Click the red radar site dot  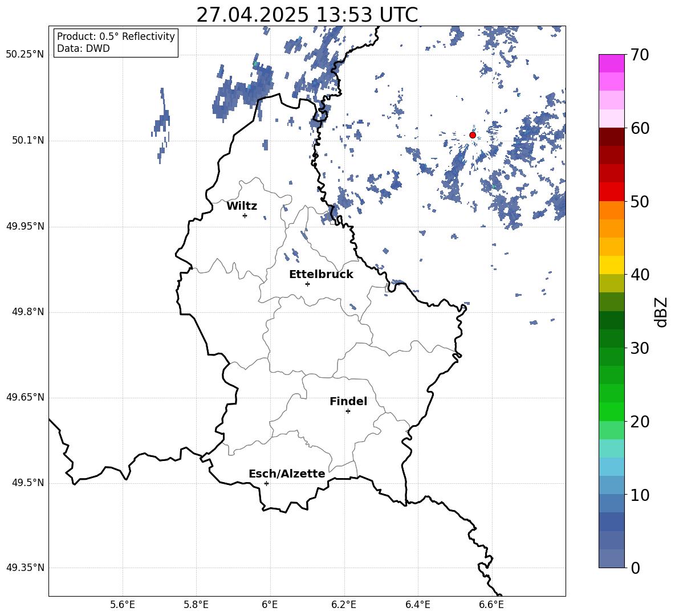472,135
